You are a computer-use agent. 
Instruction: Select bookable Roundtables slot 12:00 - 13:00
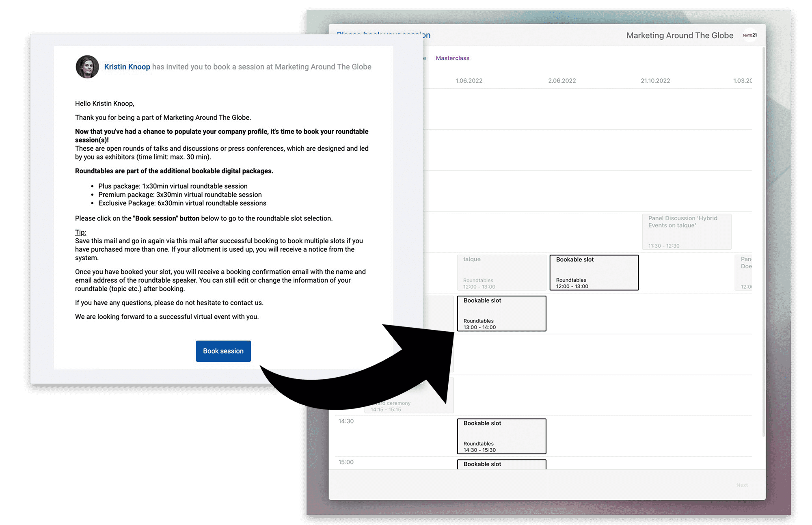[594, 272]
